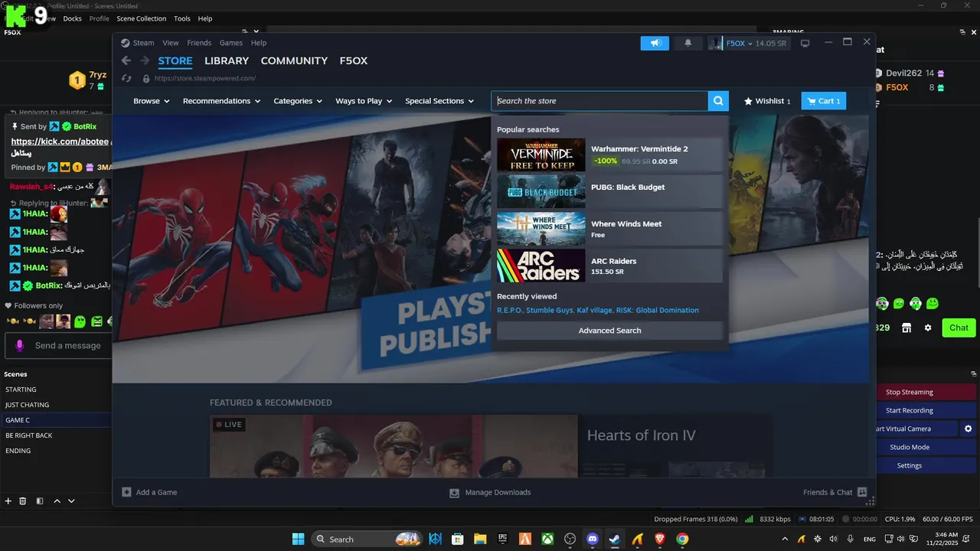Open the Games menu in Steam
The height and width of the screenshot is (551, 980).
tap(231, 43)
